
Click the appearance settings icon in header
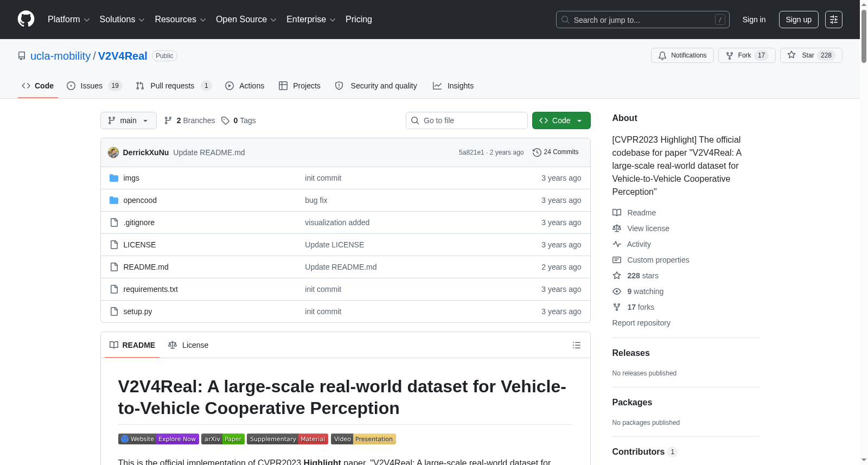coord(834,20)
